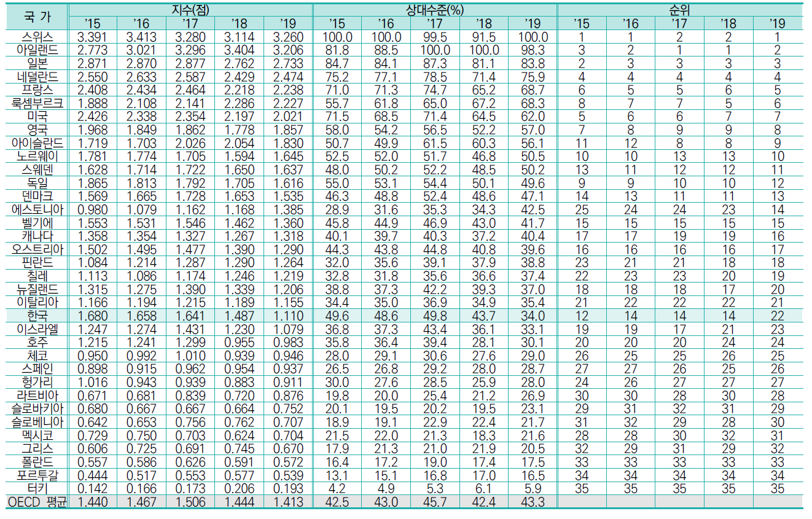
Task: Select the '오스트리아' country row label
Action: [x=37, y=250]
